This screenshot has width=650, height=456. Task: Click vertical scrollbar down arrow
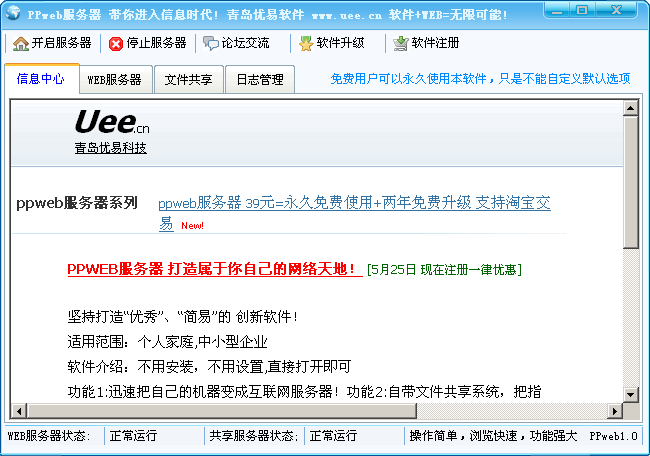pos(631,394)
